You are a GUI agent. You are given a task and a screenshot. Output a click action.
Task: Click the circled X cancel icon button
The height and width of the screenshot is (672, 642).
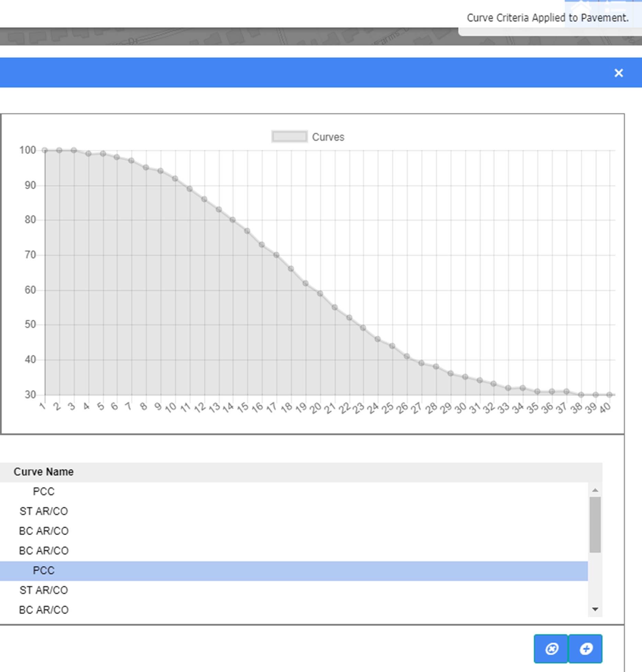click(551, 649)
